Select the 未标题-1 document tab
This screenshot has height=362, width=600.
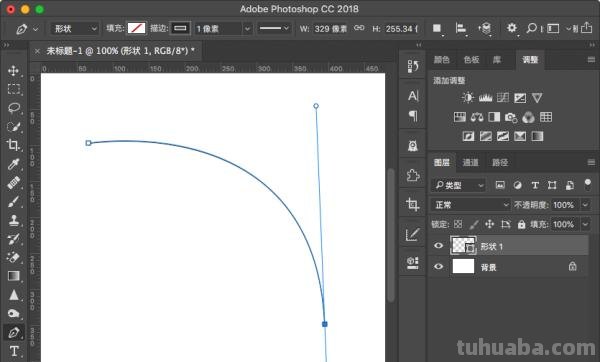120,51
